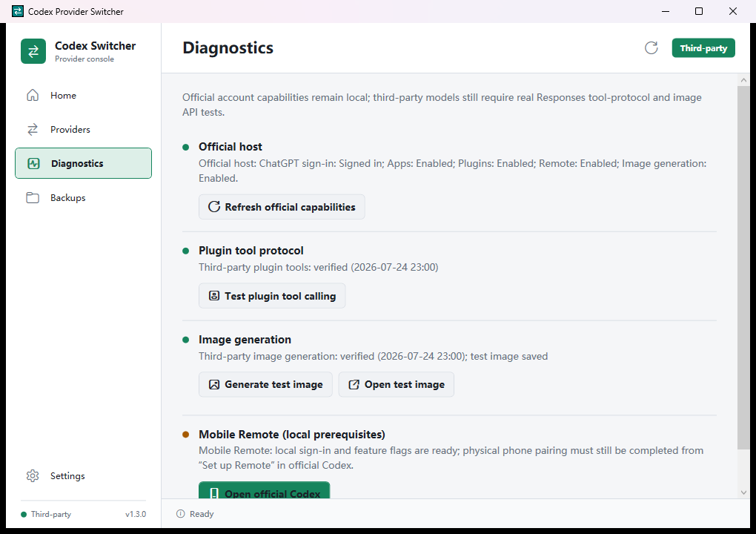Open the Home page
The image size is (756, 534).
click(84, 95)
